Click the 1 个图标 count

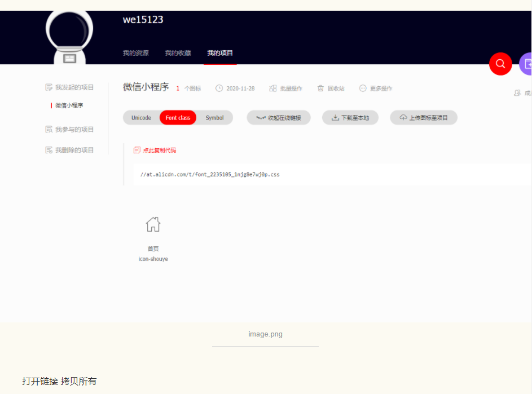pyautogui.click(x=188, y=88)
